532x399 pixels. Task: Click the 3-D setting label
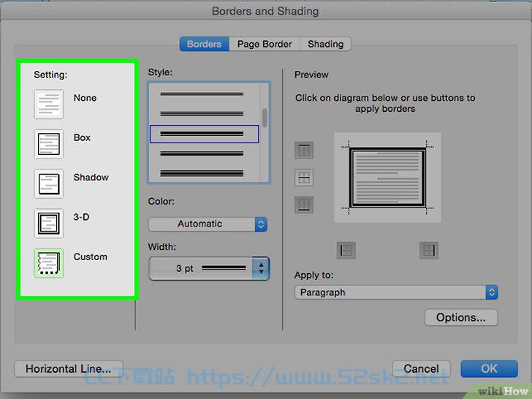click(81, 217)
